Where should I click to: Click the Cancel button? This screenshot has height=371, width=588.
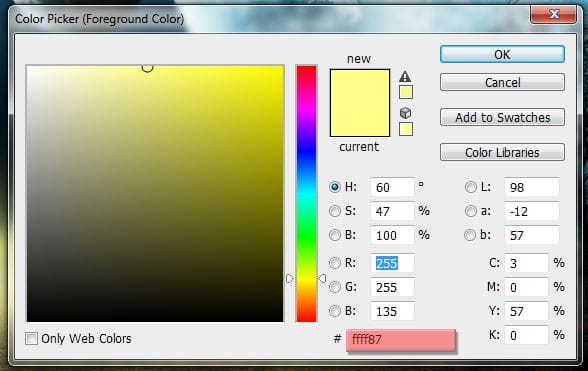(502, 82)
